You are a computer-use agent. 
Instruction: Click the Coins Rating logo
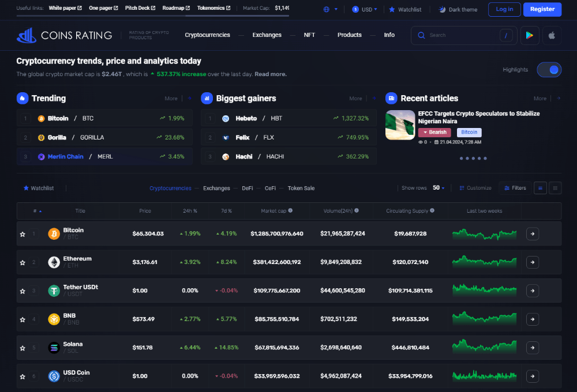tap(64, 35)
